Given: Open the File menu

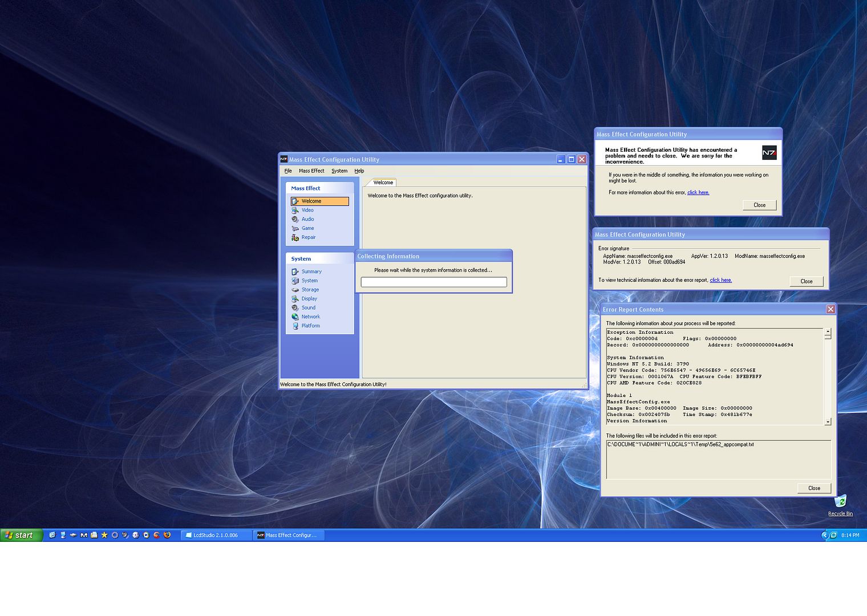Looking at the screenshot, I should (288, 171).
